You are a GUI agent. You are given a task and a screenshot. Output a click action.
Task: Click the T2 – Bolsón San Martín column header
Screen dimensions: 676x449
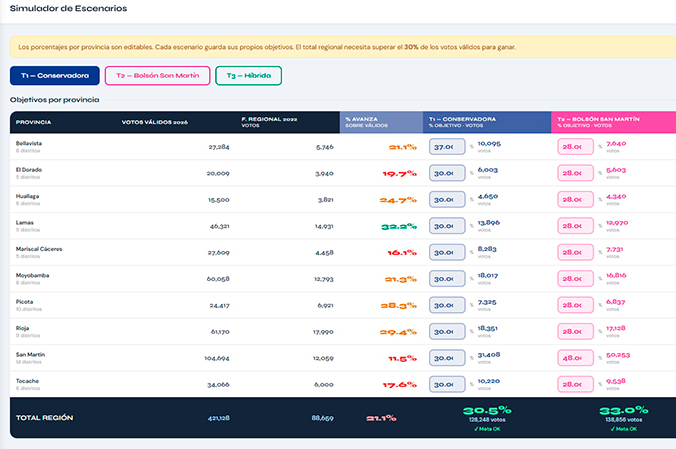(x=613, y=122)
